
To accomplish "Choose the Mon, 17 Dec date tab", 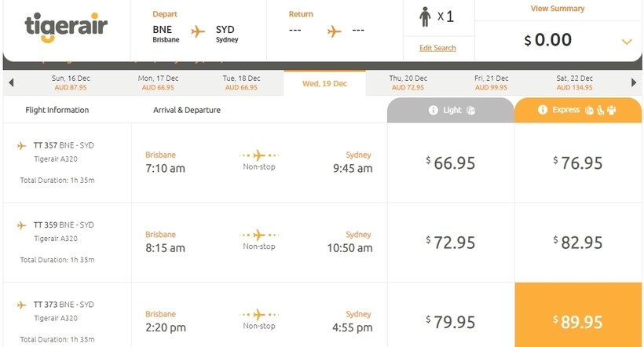I will click(x=156, y=82).
